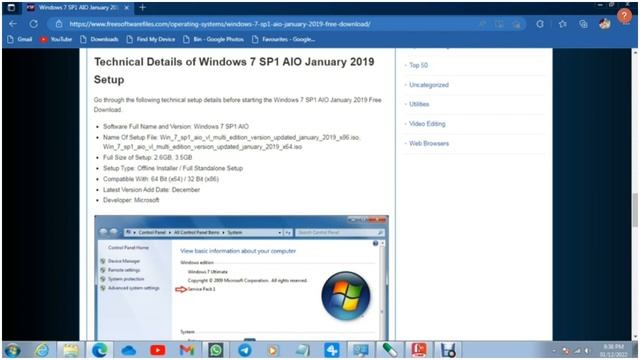Screen dimensions: 640x360
Task: Open the monitor display taskbar icon
Action: (360, 350)
